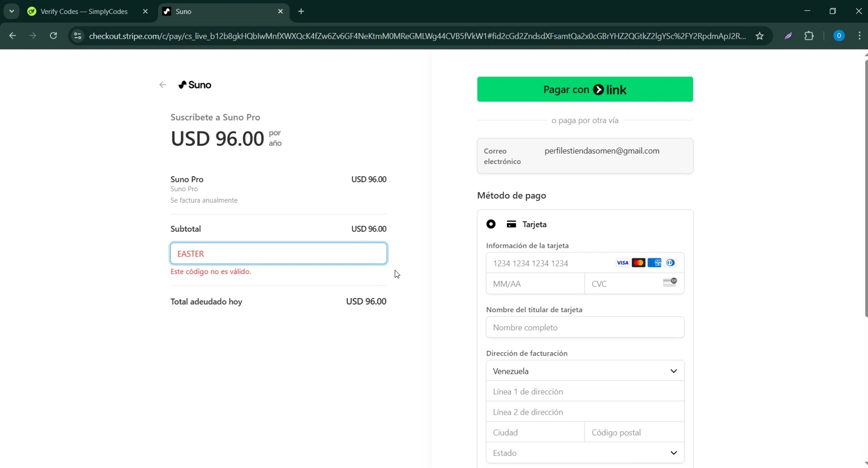Open Chrome's three-dot menu
The height and width of the screenshot is (468, 868).
[x=859, y=36]
